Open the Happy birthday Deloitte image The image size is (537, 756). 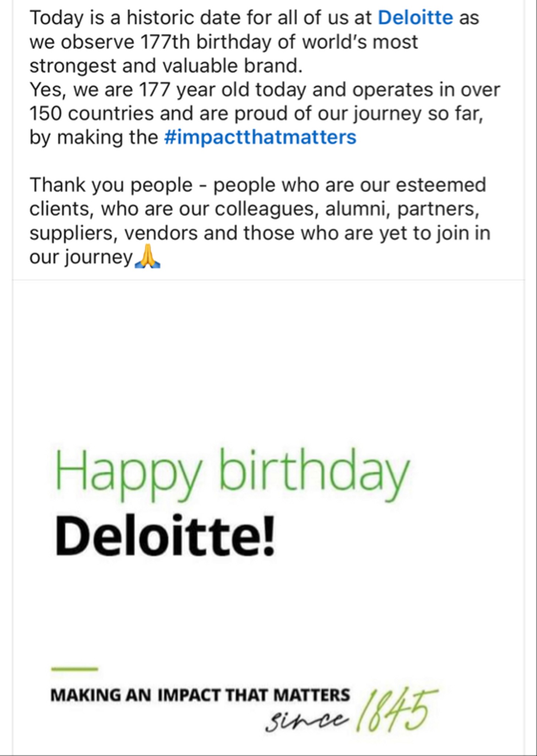268,518
